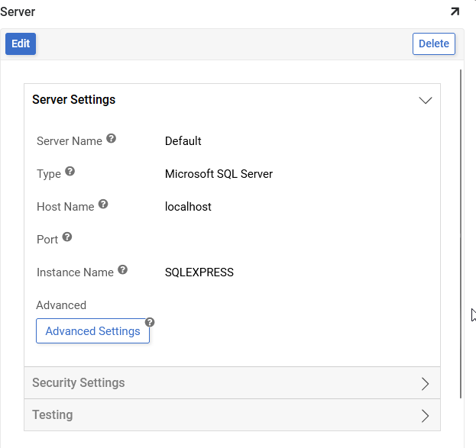Click the help icon next to Server Name
Viewport: 476px width, 448px height.
point(112,139)
